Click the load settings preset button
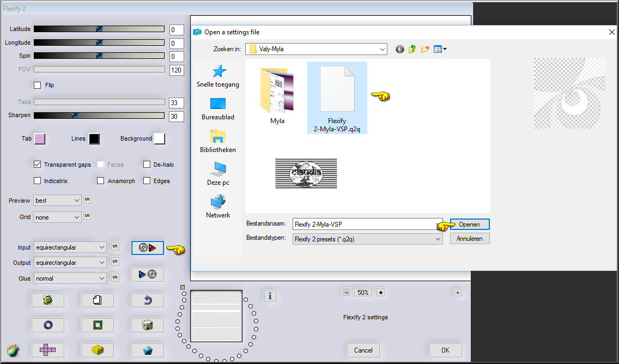The height and width of the screenshot is (364, 619). click(147, 247)
